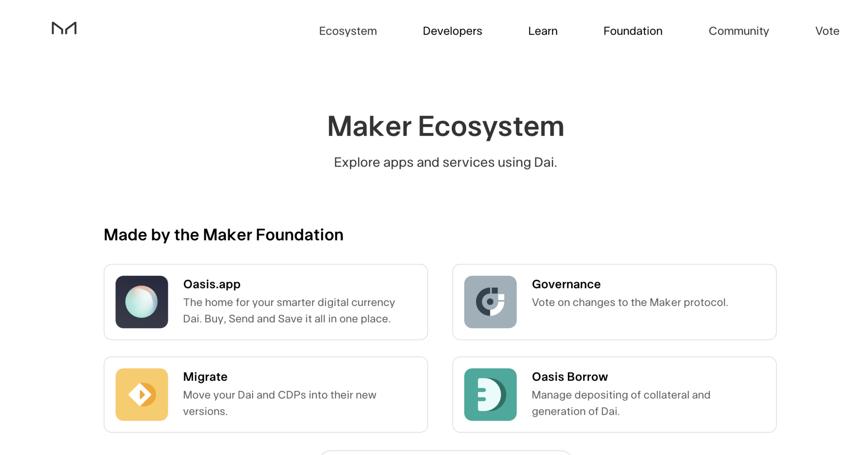Image resolution: width=868 pixels, height=455 pixels.
Task: Click the gray Governance app icon
Action: click(490, 302)
